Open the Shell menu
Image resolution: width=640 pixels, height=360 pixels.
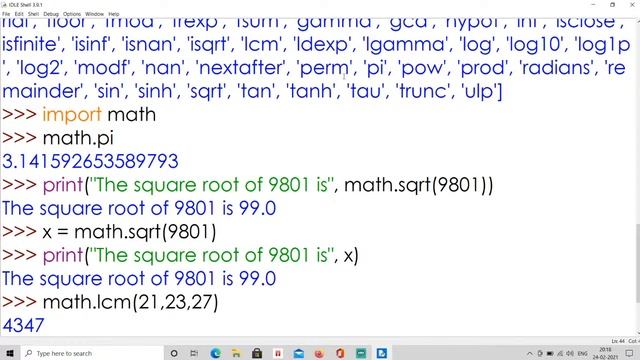(33, 14)
